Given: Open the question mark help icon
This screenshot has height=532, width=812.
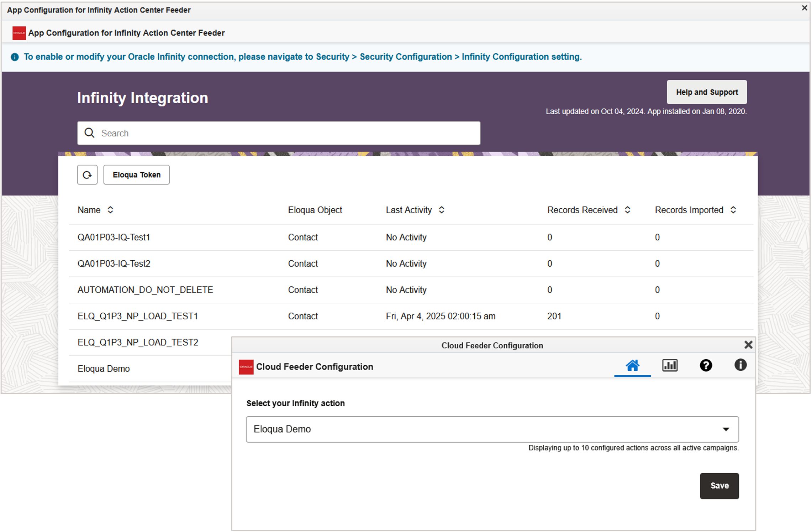Looking at the screenshot, I should (x=706, y=365).
